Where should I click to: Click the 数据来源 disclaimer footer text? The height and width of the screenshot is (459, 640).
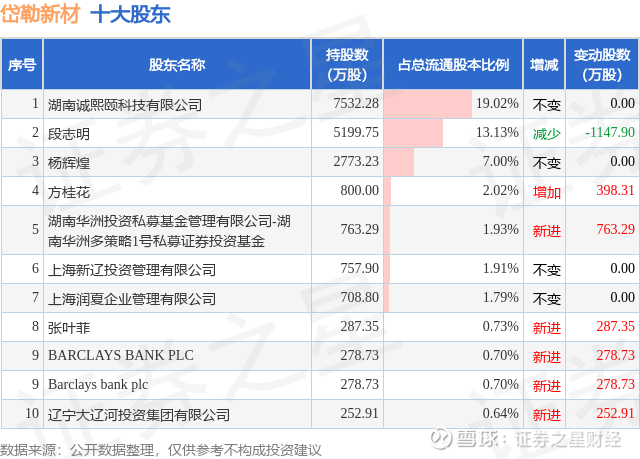167,449
